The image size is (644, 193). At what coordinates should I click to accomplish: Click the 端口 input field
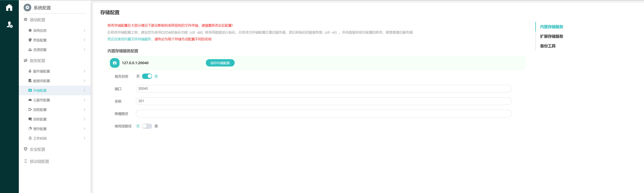(x=323, y=89)
